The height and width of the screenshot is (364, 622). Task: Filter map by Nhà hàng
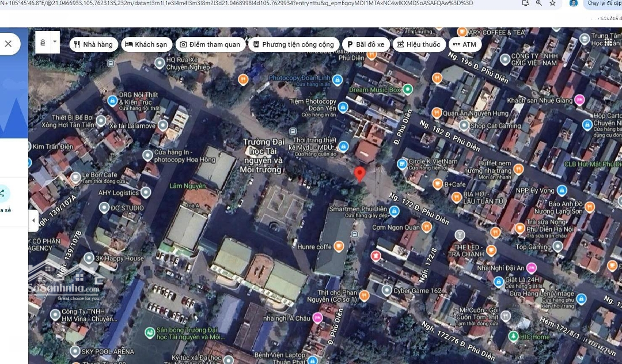click(93, 44)
